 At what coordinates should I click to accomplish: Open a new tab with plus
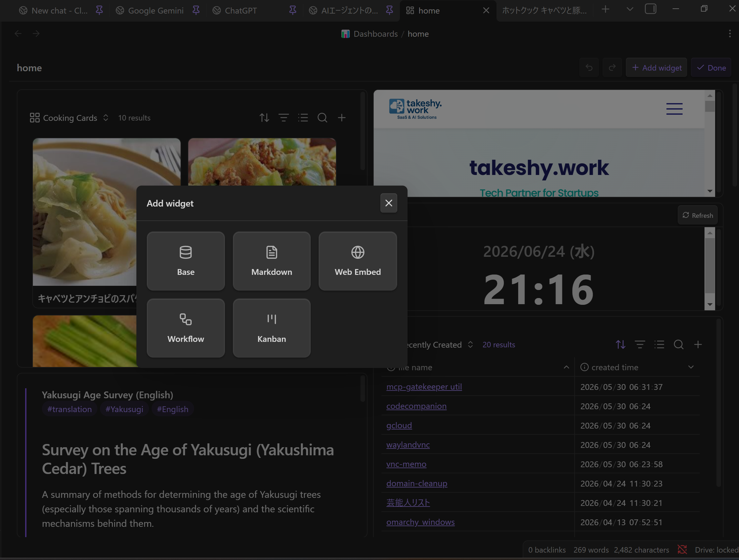[x=606, y=9]
